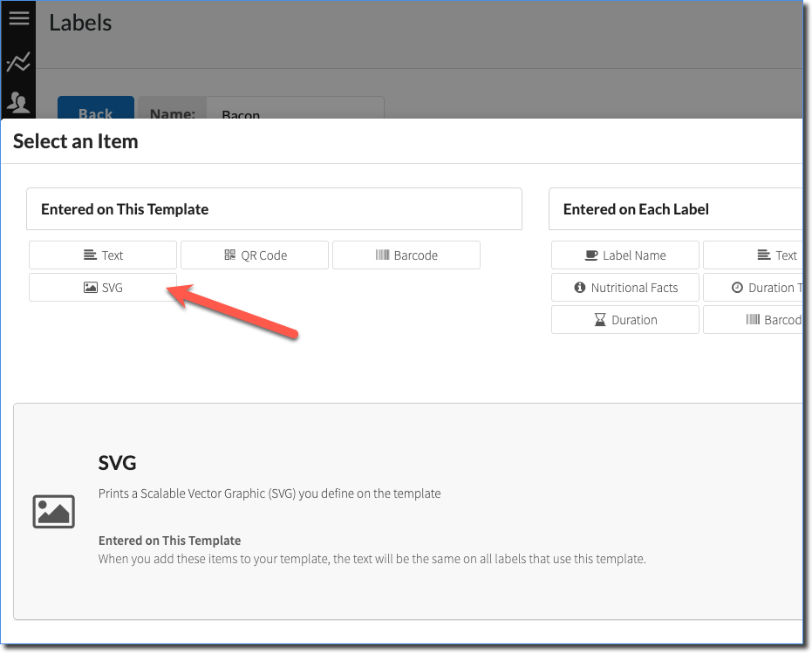The image size is (812, 653).
Task: Click the large SVG image icon in description
Action: [x=53, y=512]
